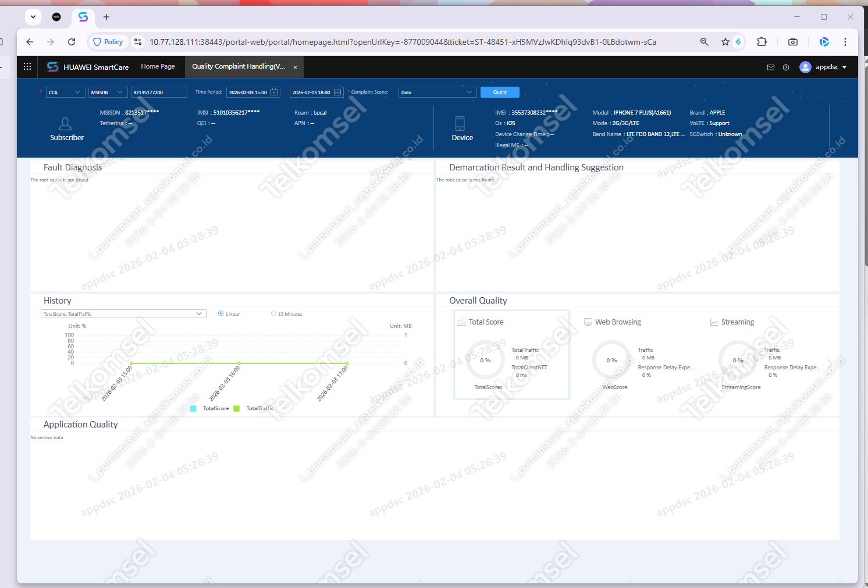Viewport: 868px width, 588px height.
Task: Open calendar for end time 2026-02-03 18:00
Action: [x=337, y=92]
